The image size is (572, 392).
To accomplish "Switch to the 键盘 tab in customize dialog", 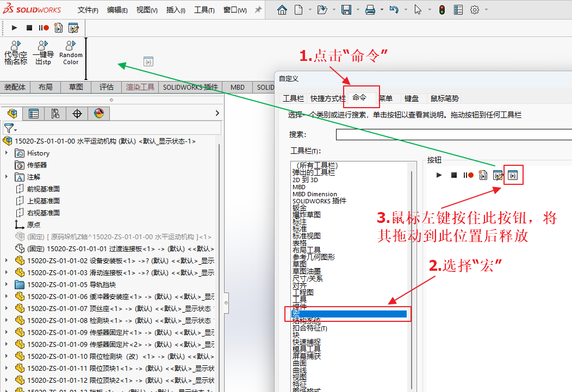I will click(411, 98).
